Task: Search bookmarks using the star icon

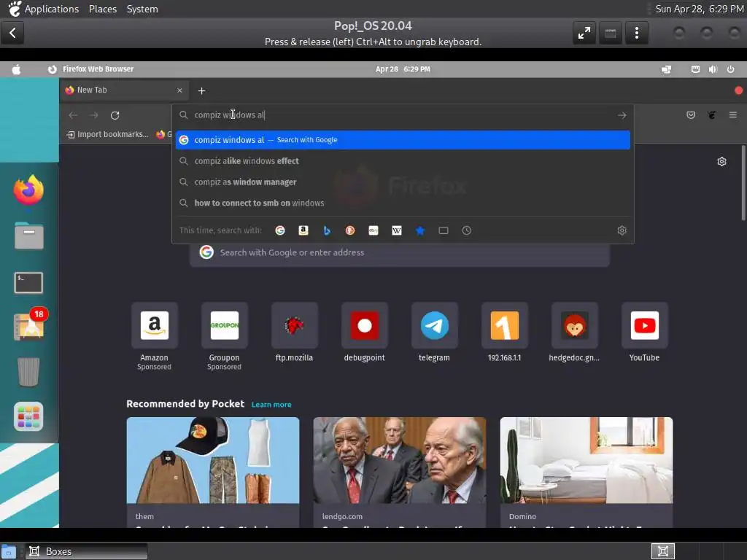Action: point(420,230)
